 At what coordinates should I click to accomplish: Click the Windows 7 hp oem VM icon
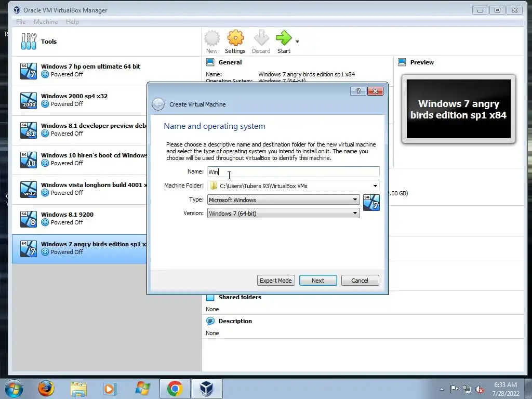click(29, 71)
